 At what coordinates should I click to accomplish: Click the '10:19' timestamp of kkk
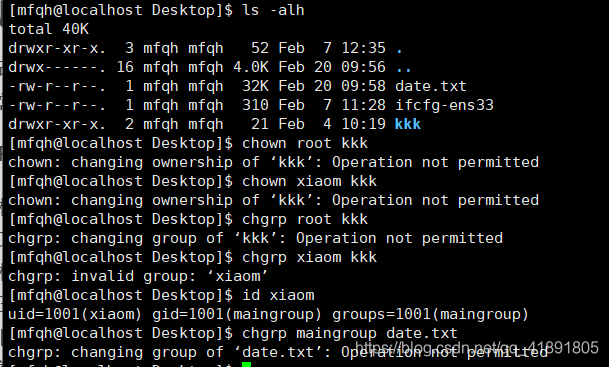[x=364, y=124]
